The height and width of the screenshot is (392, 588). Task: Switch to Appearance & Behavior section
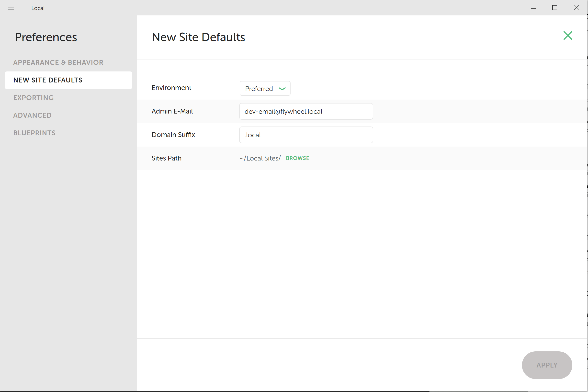tap(58, 62)
